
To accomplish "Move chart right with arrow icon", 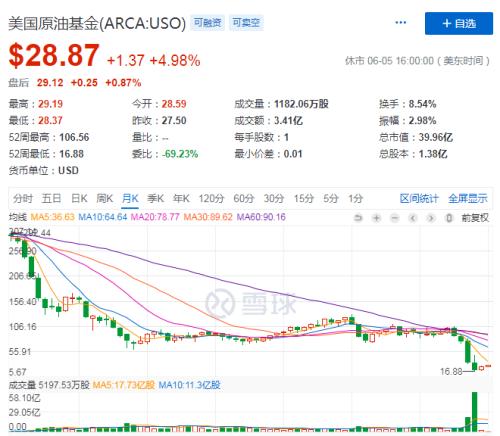I will point(431,218).
